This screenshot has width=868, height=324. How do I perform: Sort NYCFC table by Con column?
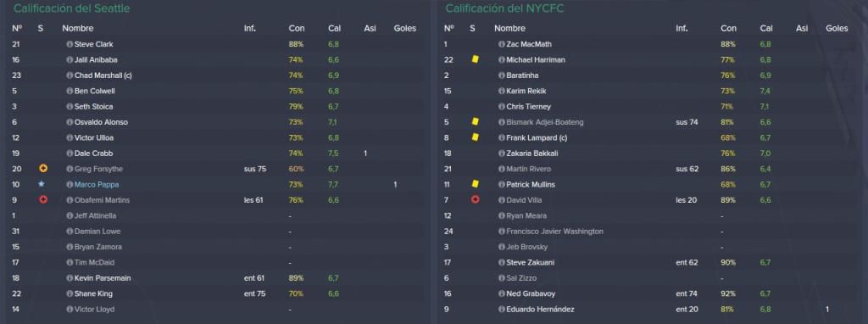pyautogui.click(x=728, y=28)
